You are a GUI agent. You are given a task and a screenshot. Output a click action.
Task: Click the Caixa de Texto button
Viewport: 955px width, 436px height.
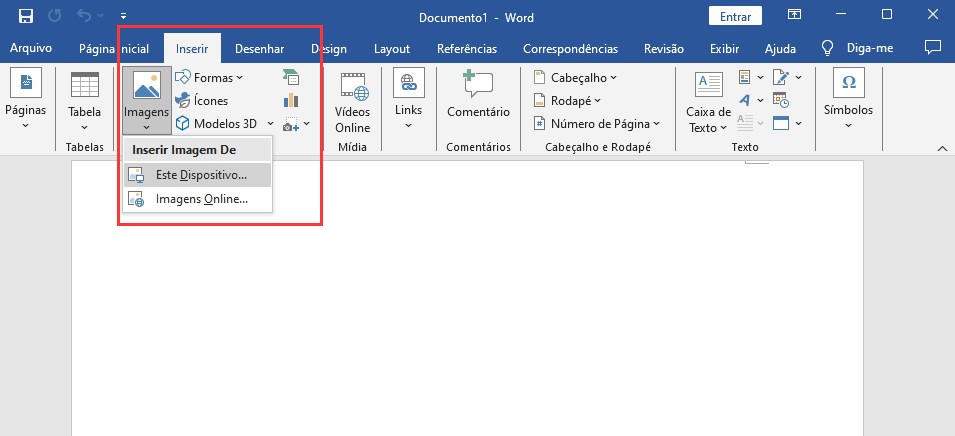[x=708, y=102]
